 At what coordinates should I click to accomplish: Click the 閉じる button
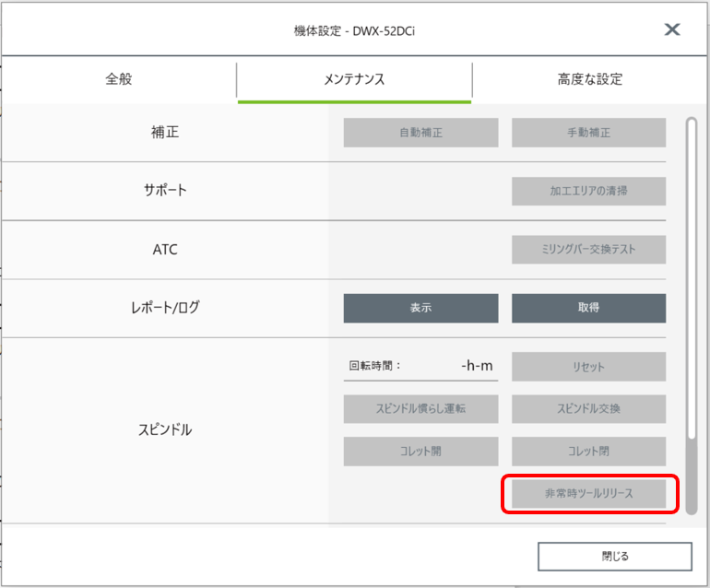tap(615, 557)
